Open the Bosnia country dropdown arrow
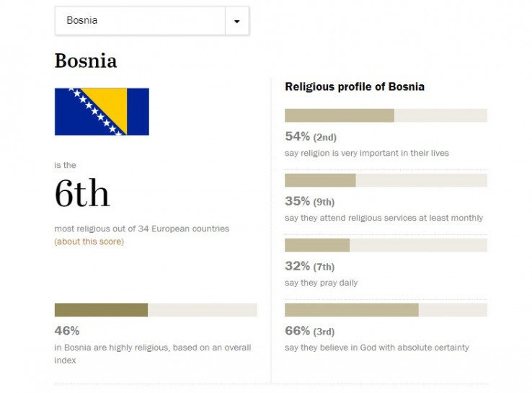Screen dimensions: 532x393 tap(236, 21)
